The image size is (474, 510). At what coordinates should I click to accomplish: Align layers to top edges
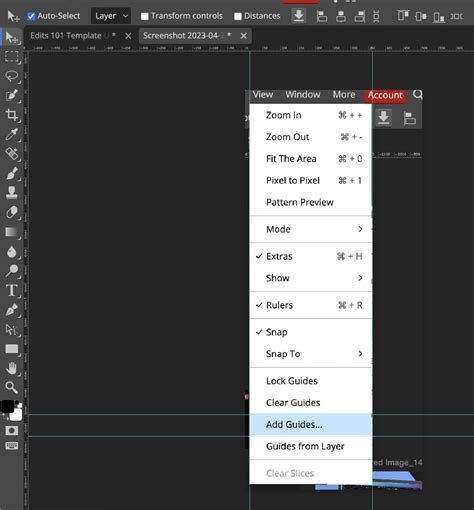point(403,16)
